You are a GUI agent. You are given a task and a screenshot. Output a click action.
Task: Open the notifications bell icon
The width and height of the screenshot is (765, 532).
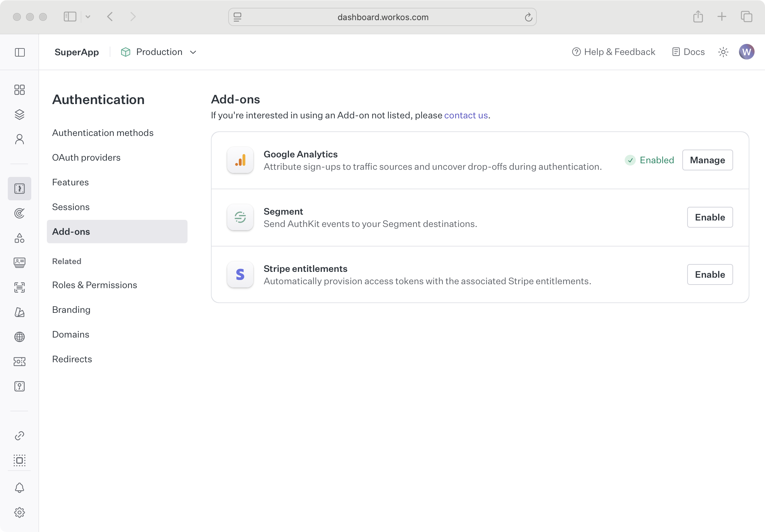19,487
